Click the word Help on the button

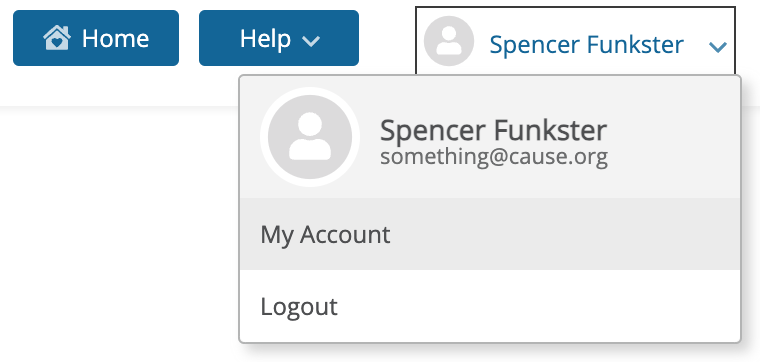265,39
